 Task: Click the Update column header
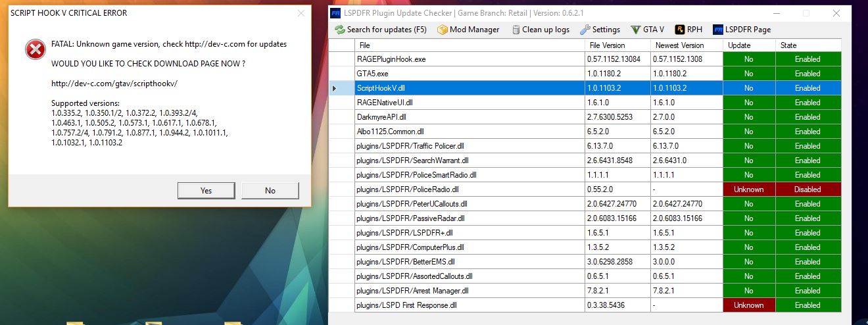749,45
